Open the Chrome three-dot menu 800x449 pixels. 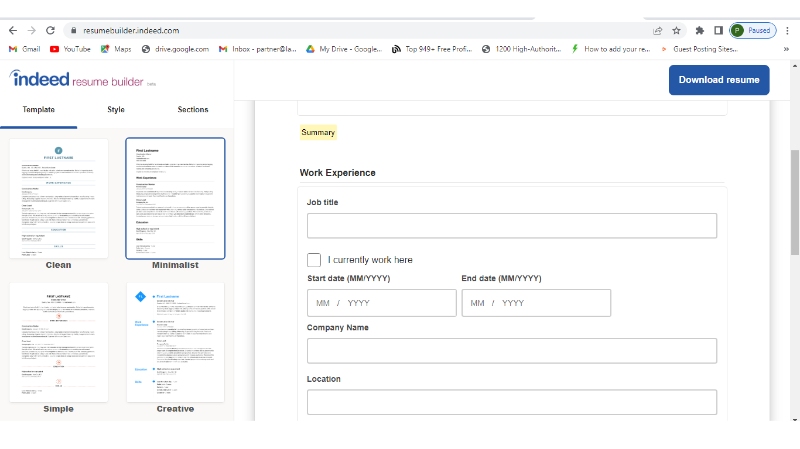[787, 31]
